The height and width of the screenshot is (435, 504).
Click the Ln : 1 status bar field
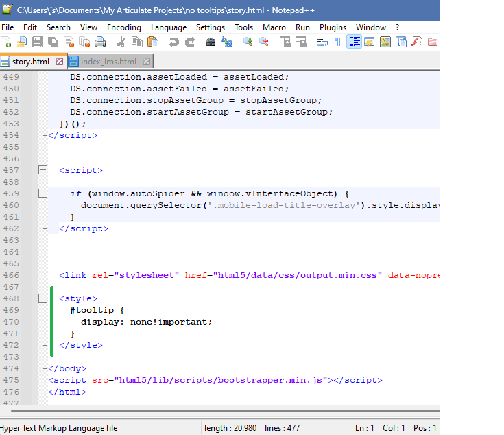364,428
